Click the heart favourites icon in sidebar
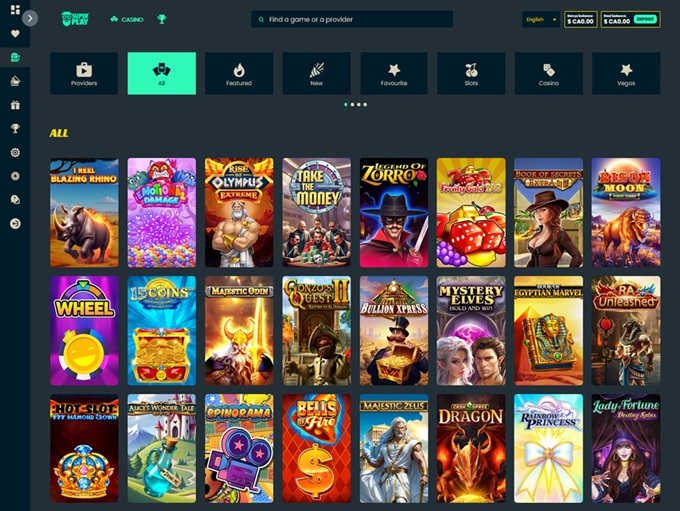The width and height of the screenshot is (680, 511). (x=15, y=33)
